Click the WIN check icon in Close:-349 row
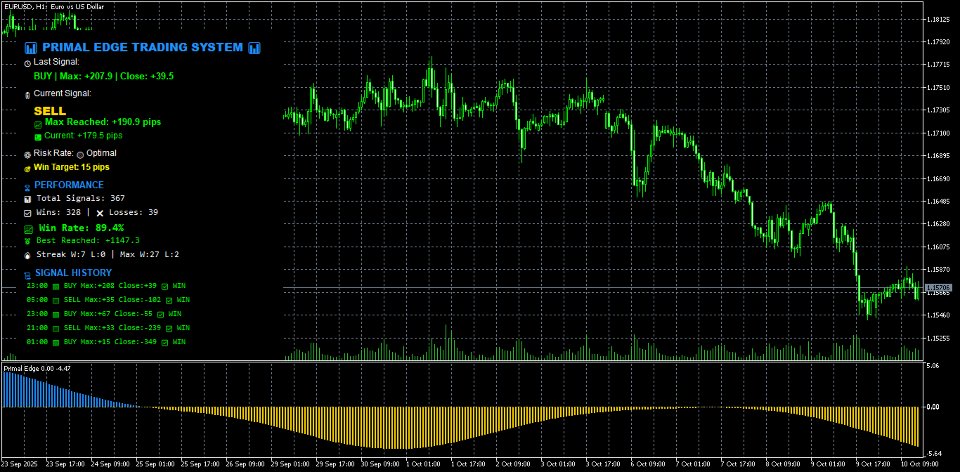The height and width of the screenshot is (472, 960). pos(164,343)
